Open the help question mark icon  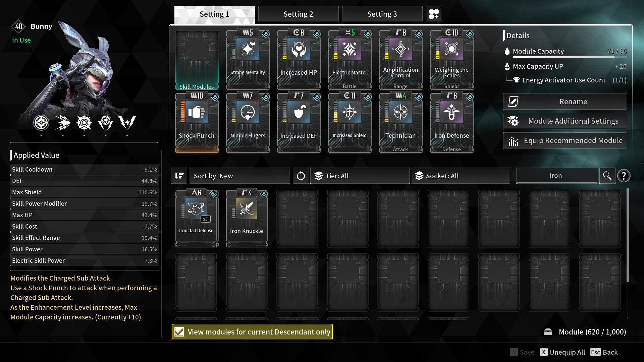tap(624, 176)
